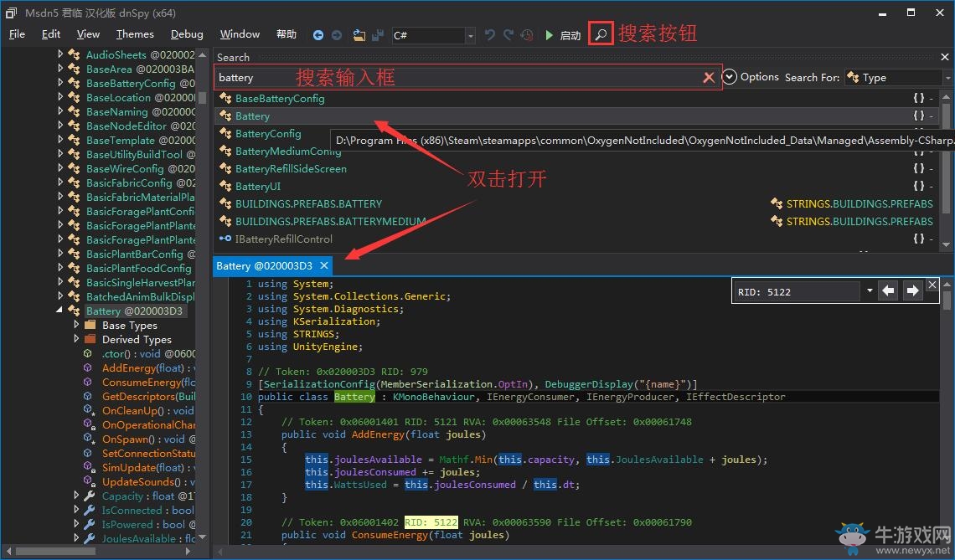
Task: Open search with the magnifier icon
Action: 601,34
